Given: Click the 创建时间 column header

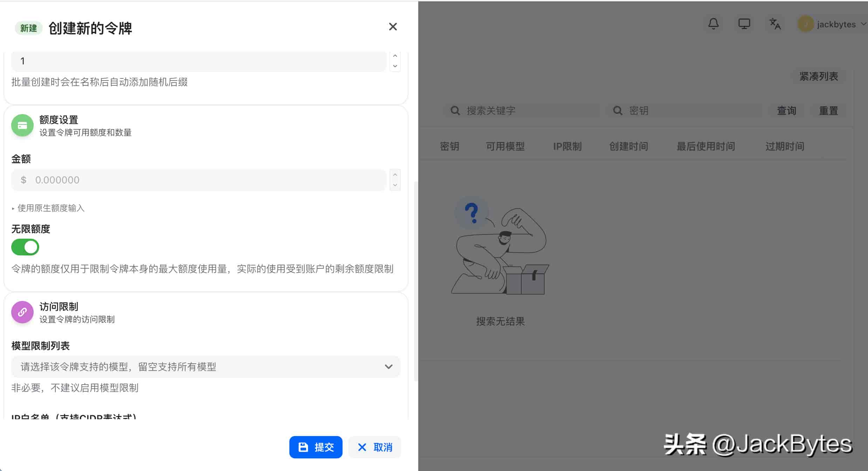Looking at the screenshot, I should click(x=629, y=146).
